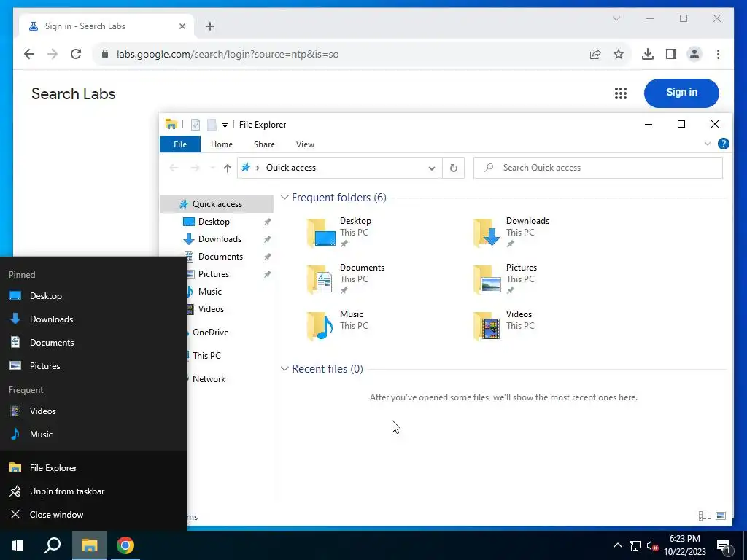Select Desktop folder in Frequent folders
Screen dimensions: 747x560
(340, 233)
